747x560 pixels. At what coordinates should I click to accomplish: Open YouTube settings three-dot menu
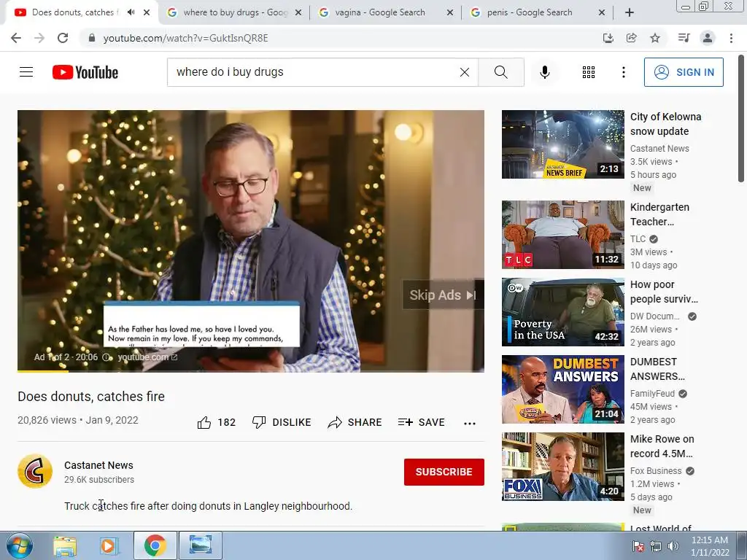[x=623, y=72]
